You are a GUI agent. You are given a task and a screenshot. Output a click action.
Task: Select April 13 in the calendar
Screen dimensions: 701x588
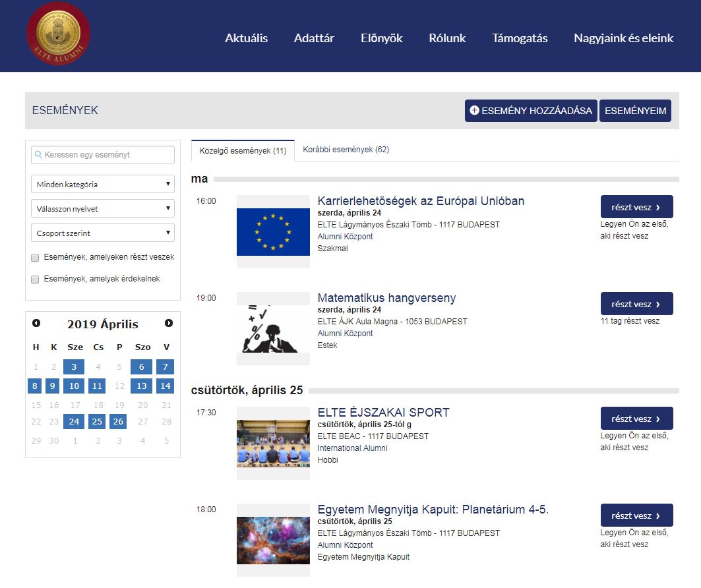point(141,386)
